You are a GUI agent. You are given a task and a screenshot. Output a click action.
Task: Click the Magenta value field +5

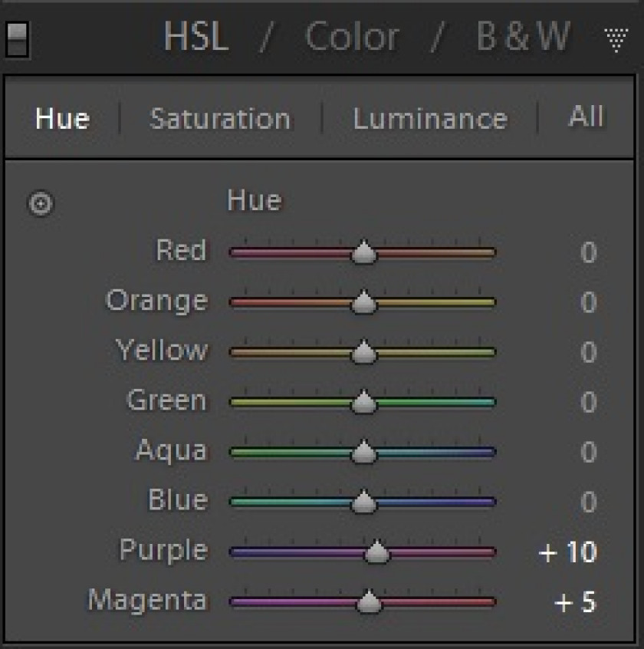tap(575, 601)
